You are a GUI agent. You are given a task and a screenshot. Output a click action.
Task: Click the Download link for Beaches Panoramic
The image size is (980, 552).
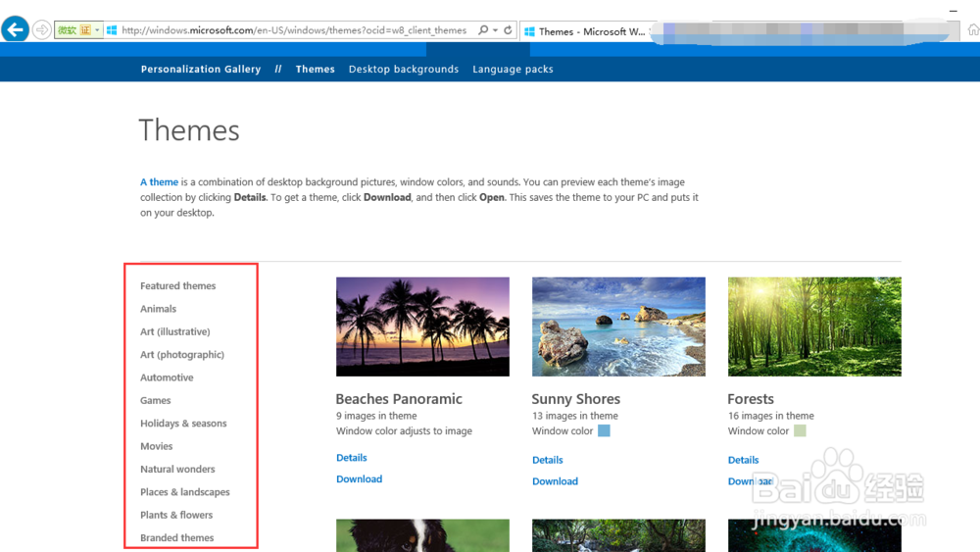359,479
